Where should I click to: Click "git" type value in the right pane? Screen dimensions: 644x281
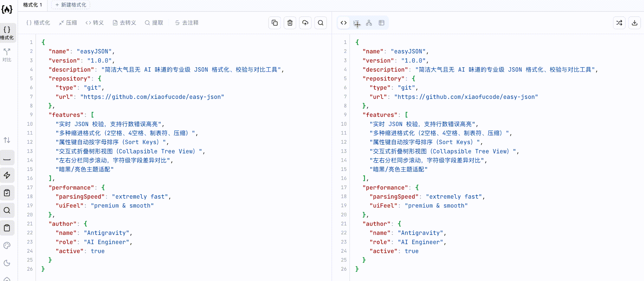tap(406, 88)
